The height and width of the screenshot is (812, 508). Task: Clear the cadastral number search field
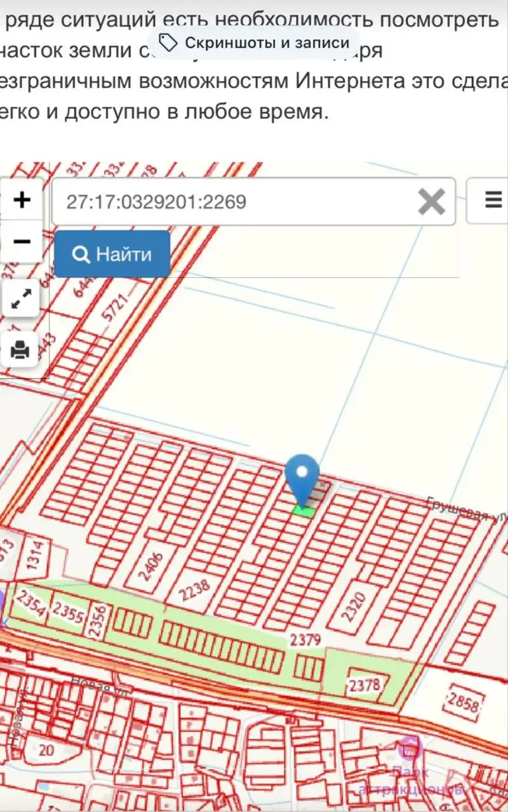[x=431, y=202]
